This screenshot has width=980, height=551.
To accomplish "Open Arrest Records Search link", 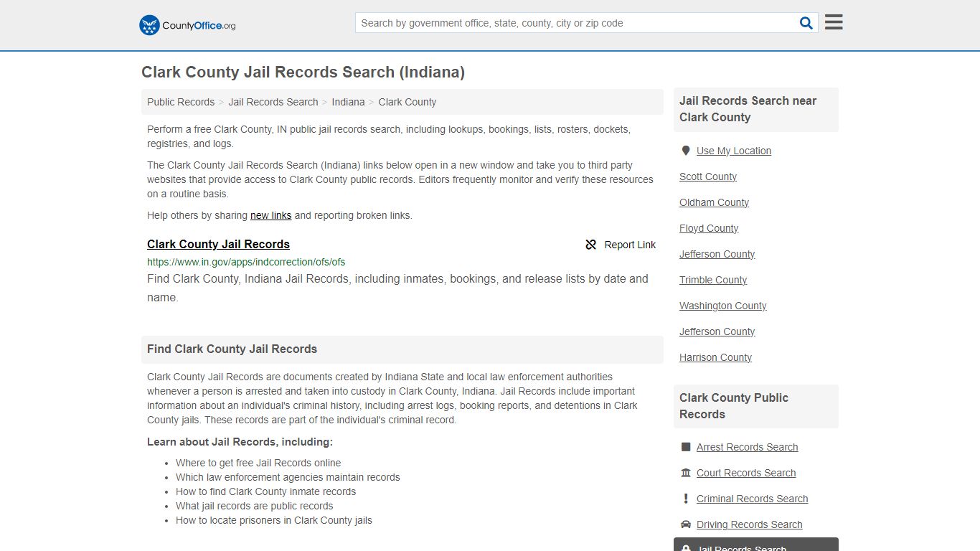I will 747,447.
